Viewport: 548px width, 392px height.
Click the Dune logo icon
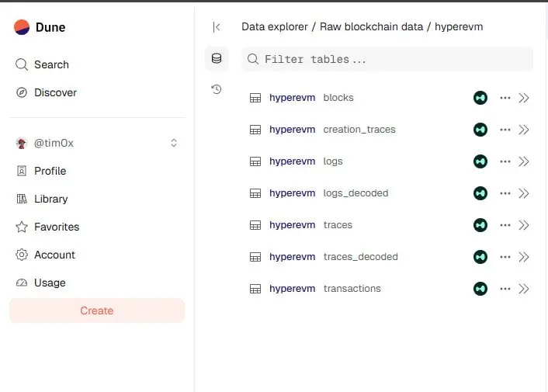(x=22, y=27)
